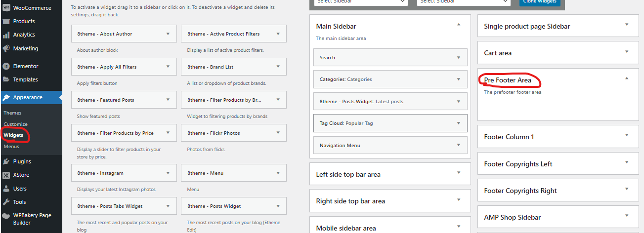The width and height of the screenshot is (644, 233).
Task: Click the Users person icon
Action: point(6,189)
